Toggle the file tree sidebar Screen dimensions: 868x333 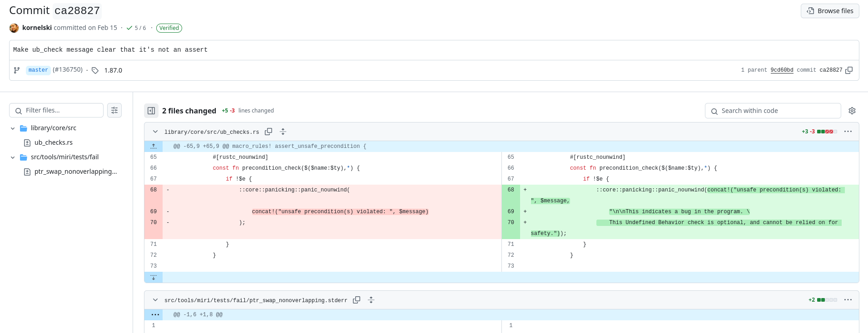151,111
